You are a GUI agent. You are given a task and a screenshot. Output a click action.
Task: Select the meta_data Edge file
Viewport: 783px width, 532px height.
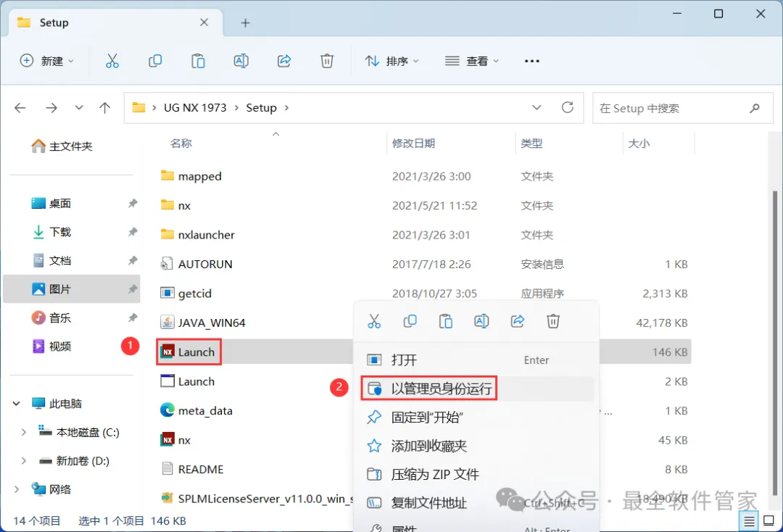[196, 410]
